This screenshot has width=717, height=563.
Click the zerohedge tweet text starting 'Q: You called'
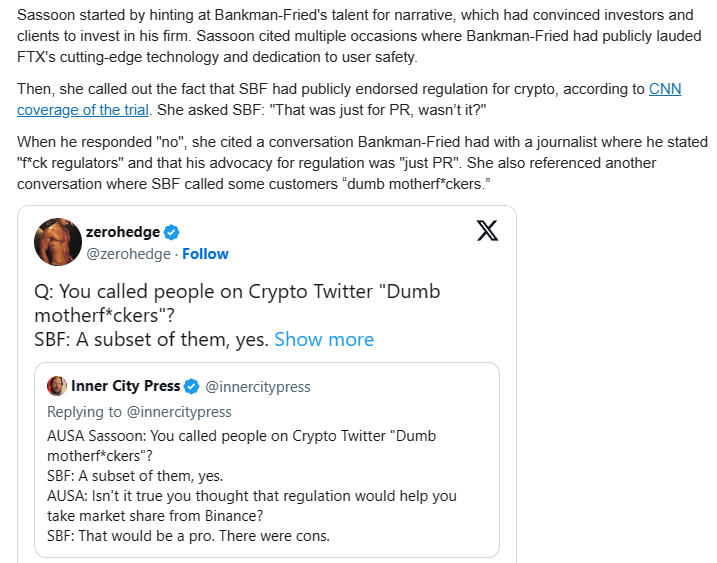point(237,315)
